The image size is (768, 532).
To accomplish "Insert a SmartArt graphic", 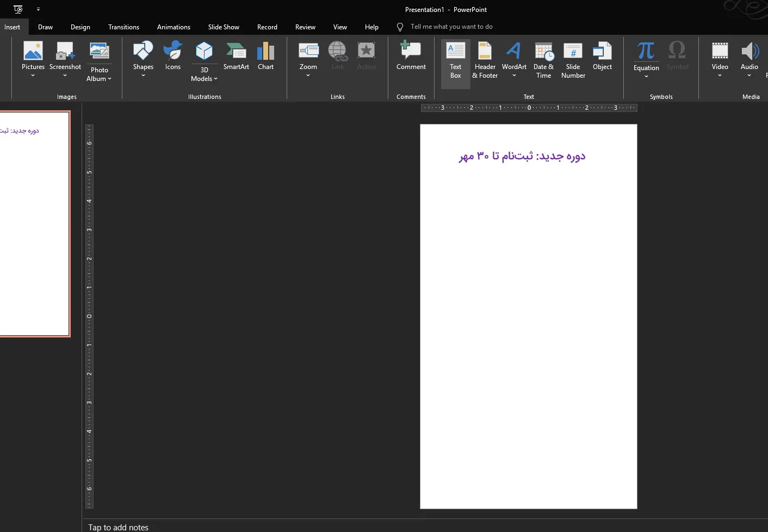I will tap(236, 55).
